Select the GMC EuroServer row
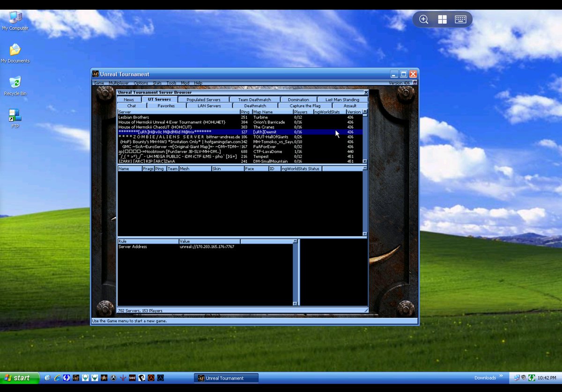This screenshot has width=562, height=392. tap(240, 147)
